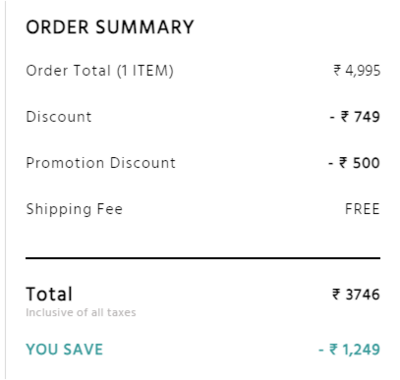Click the Inclusive of all taxes note
This screenshot has width=400, height=380.
tap(81, 312)
